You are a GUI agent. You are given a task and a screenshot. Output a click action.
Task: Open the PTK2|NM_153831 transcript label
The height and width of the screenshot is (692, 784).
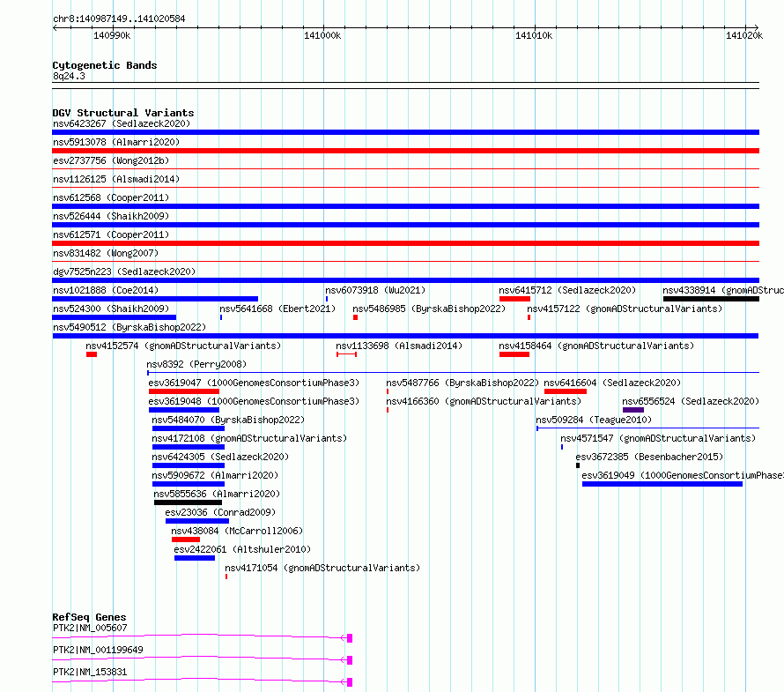click(x=90, y=672)
